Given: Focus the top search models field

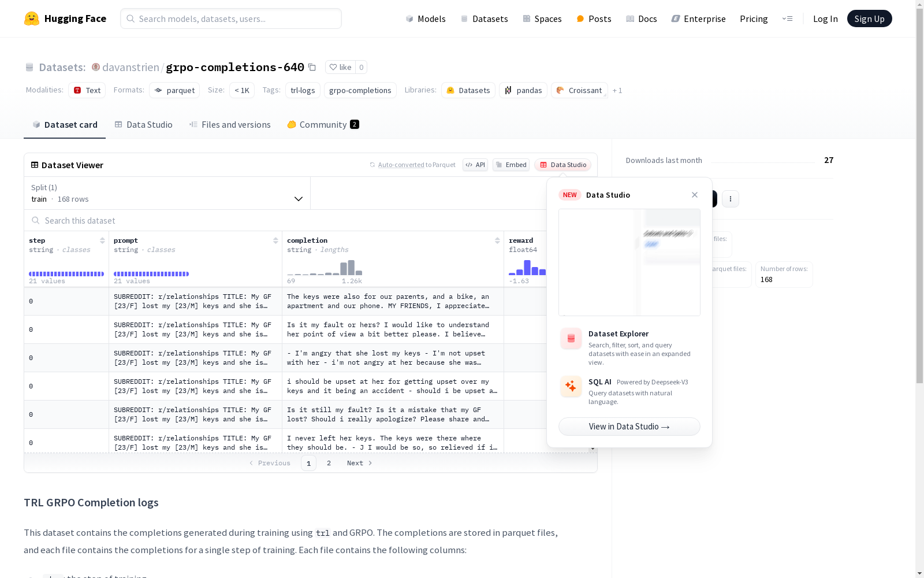Looking at the screenshot, I should pyautogui.click(x=231, y=18).
